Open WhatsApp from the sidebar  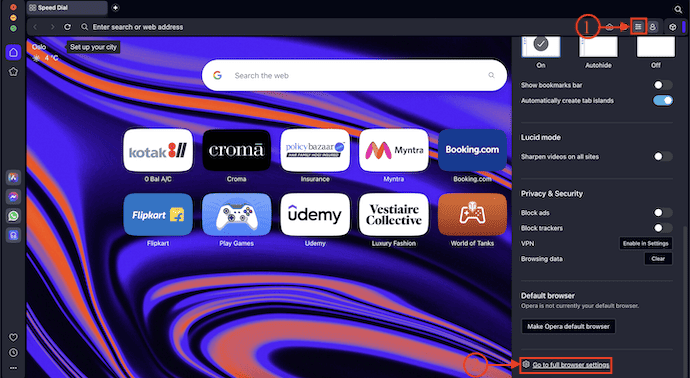14,216
